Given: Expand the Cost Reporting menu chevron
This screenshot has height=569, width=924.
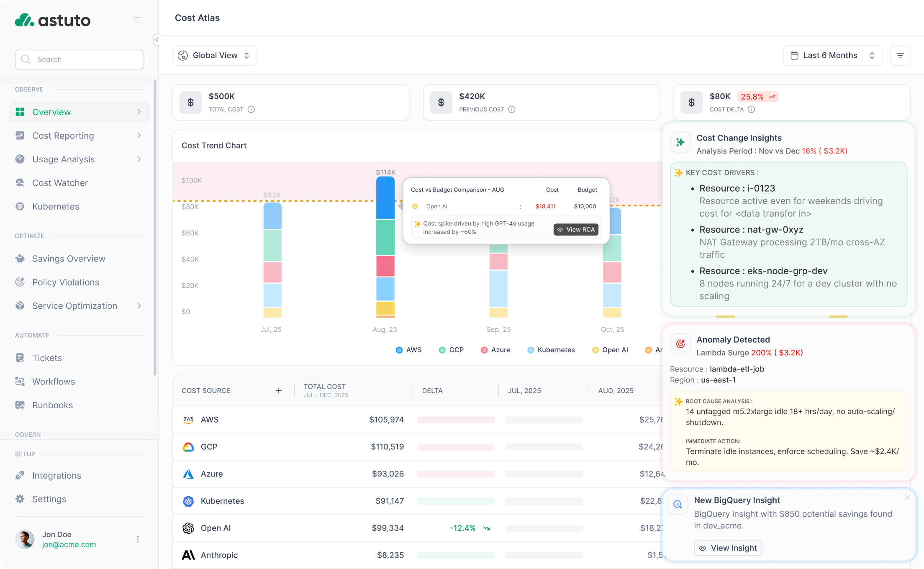Looking at the screenshot, I should [x=139, y=136].
